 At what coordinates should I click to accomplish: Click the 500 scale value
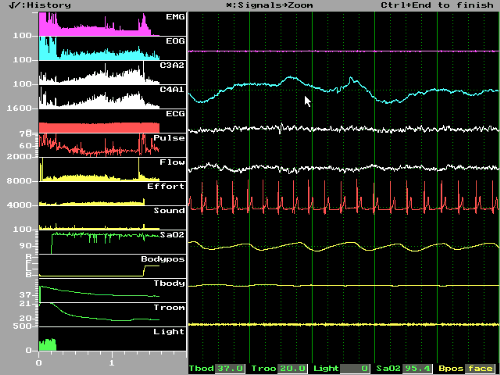[22, 326]
